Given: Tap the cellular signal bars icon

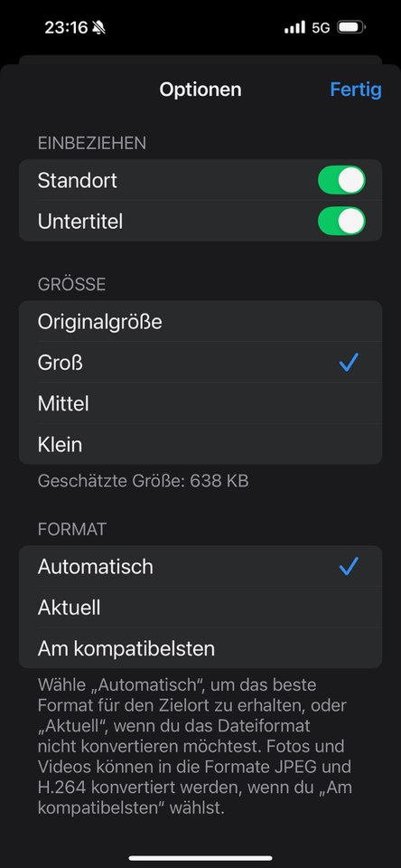Looking at the screenshot, I should pos(294,27).
